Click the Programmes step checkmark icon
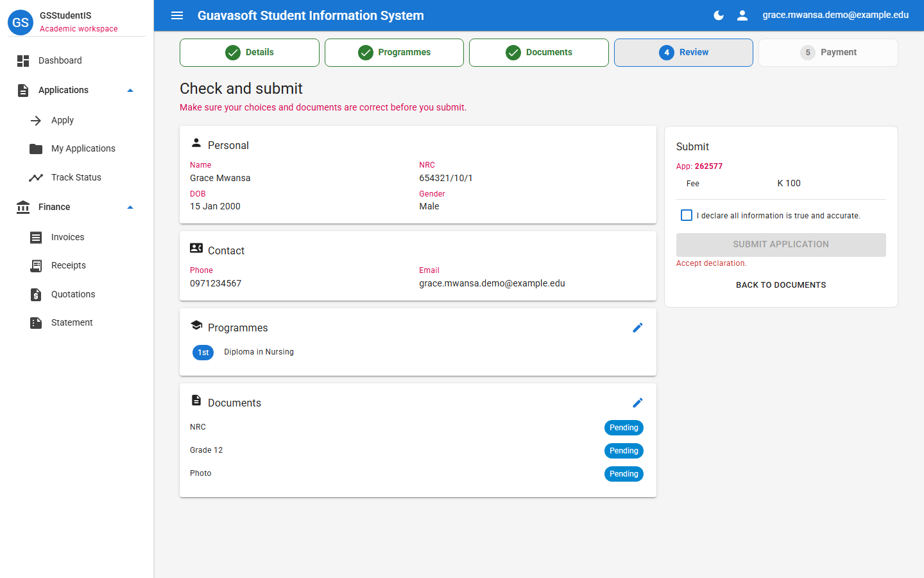Image resolution: width=924 pixels, height=578 pixels. [366, 53]
